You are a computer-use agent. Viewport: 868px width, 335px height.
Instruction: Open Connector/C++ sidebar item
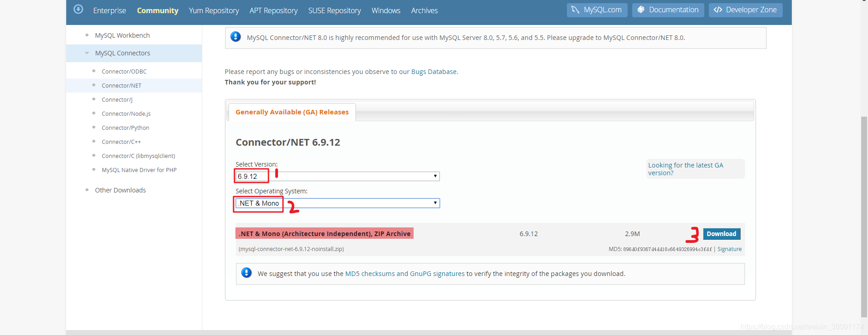(121, 142)
